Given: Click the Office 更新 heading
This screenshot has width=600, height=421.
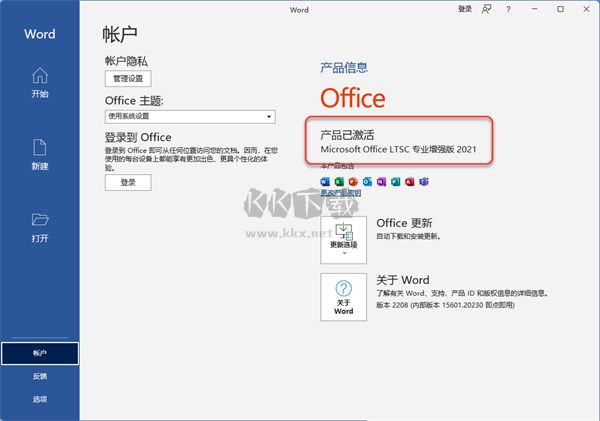Looking at the screenshot, I should [404, 223].
